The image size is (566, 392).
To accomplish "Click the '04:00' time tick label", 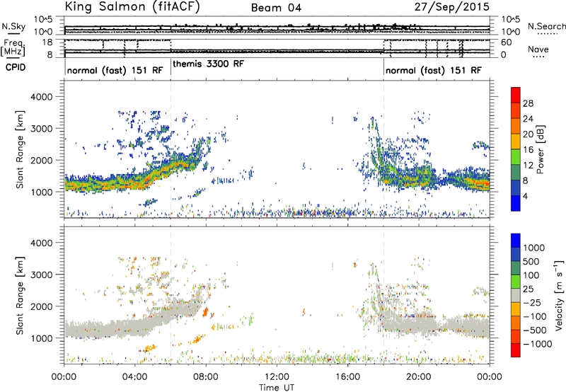I will pyautogui.click(x=135, y=377).
